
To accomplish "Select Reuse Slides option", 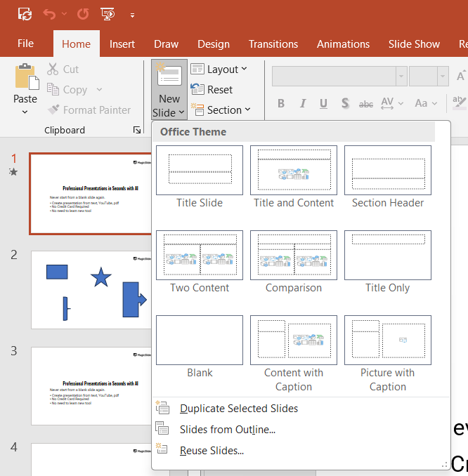I will tap(212, 451).
